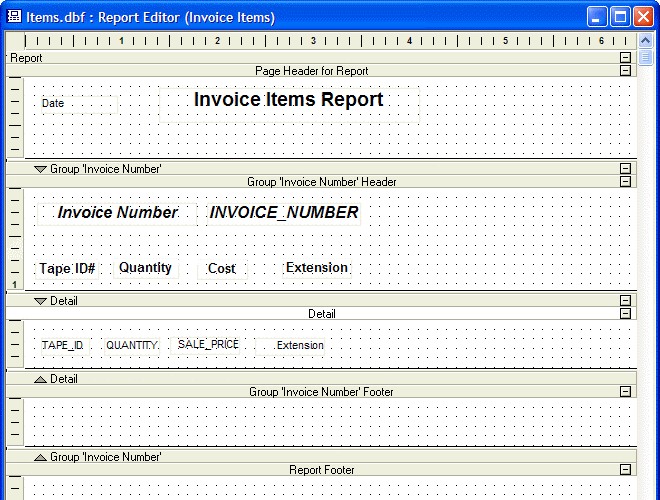
Task: Collapse the Page Header for Report section
Action: (x=625, y=70)
